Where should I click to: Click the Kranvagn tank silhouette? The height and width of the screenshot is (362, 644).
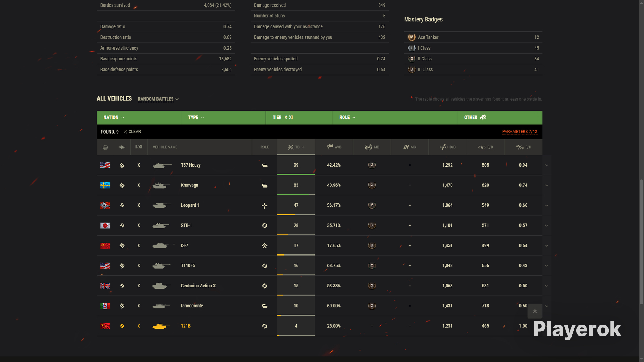click(161, 185)
